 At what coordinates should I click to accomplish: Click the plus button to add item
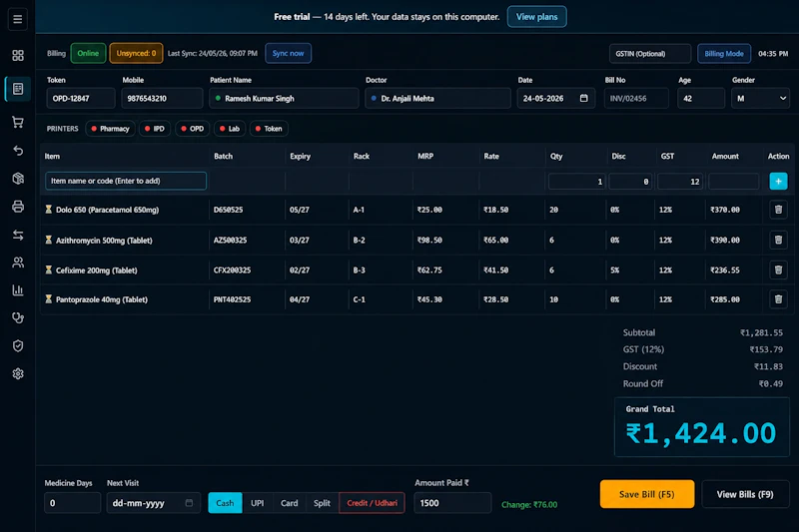pyautogui.click(x=778, y=182)
